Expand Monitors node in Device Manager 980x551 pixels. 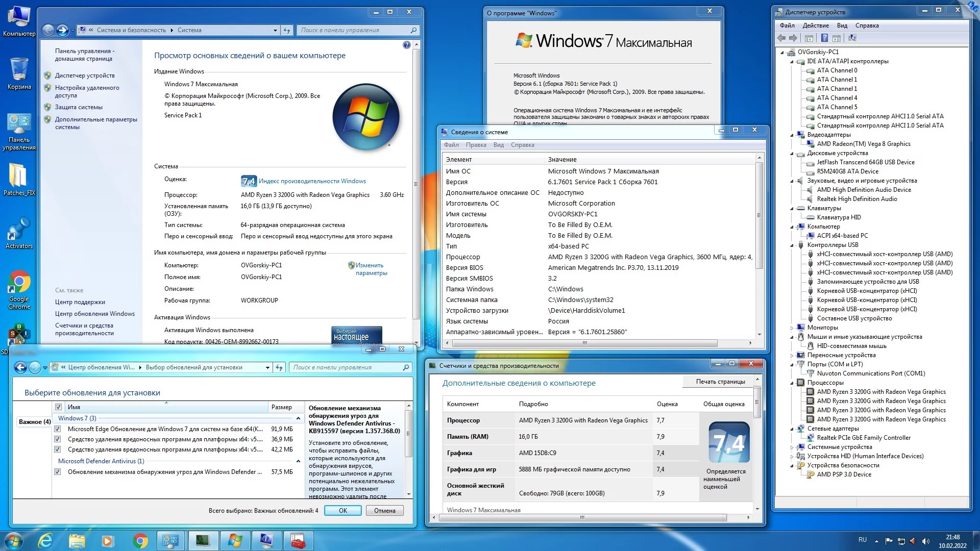792,328
